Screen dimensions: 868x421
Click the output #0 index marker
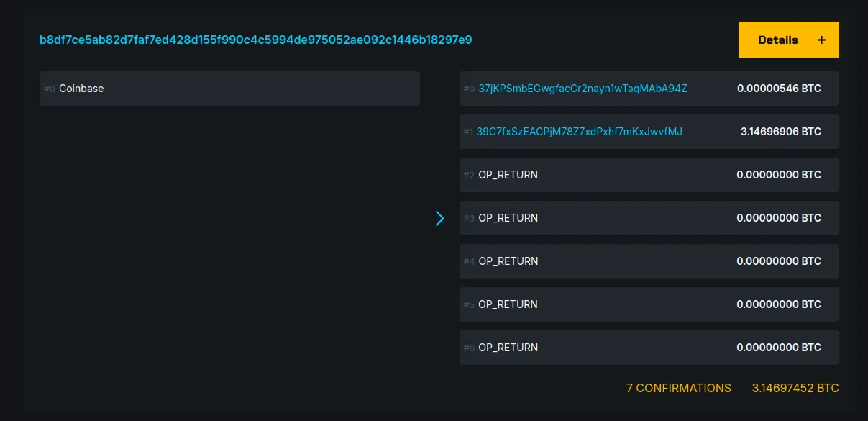pyautogui.click(x=468, y=89)
